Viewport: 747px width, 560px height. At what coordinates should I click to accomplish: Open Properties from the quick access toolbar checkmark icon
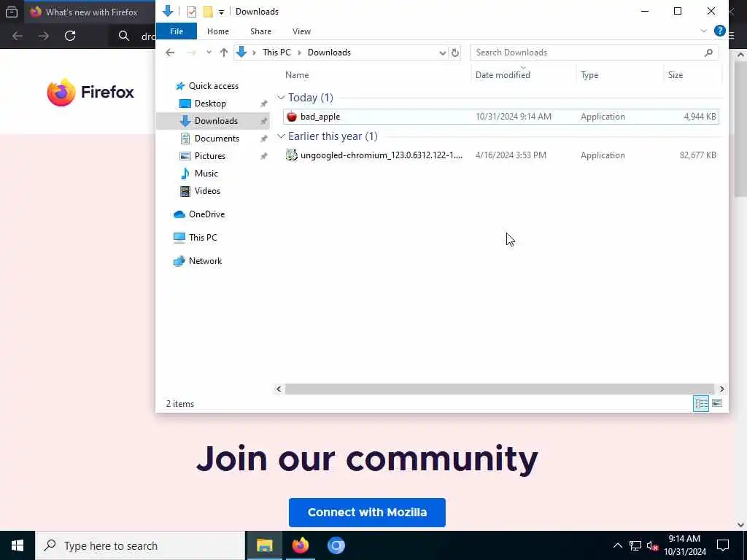coord(192,12)
